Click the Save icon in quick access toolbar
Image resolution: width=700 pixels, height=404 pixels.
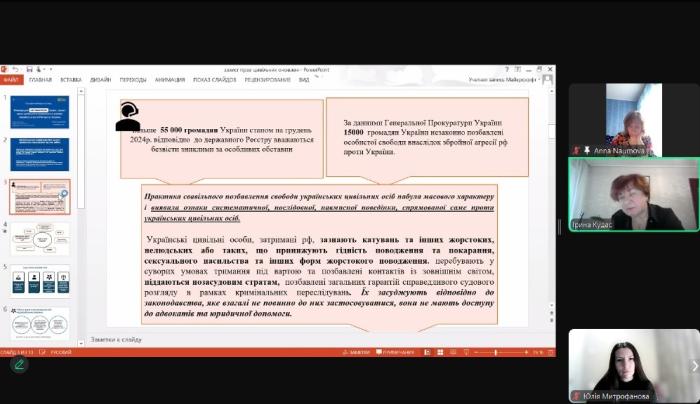(x=30, y=70)
